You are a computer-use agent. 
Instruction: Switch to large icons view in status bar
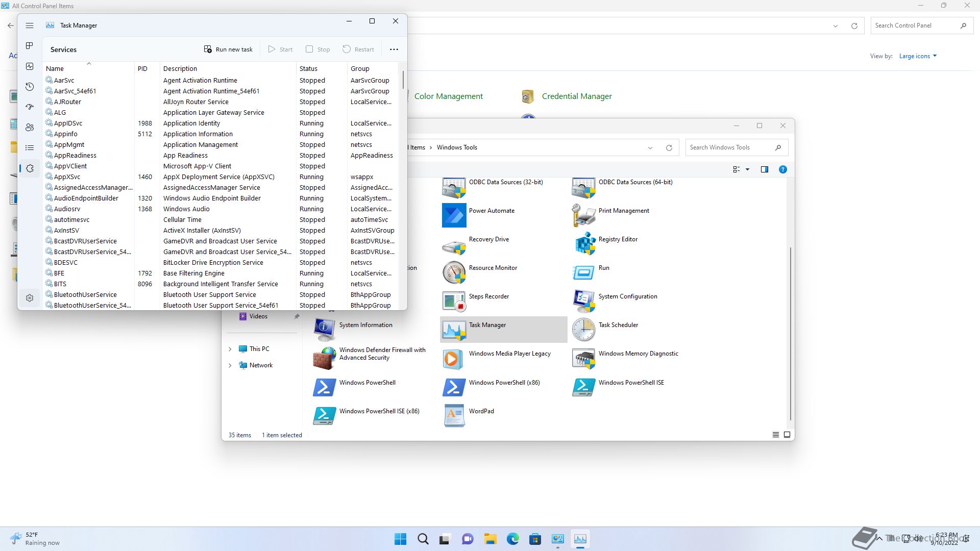[x=787, y=435]
